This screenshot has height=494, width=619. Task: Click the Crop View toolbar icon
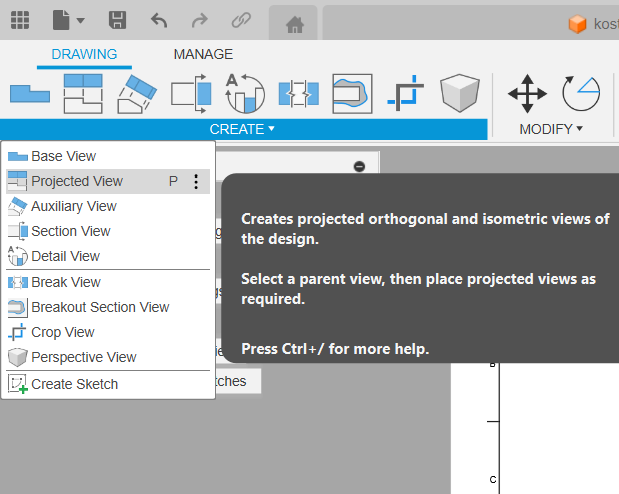(406, 94)
